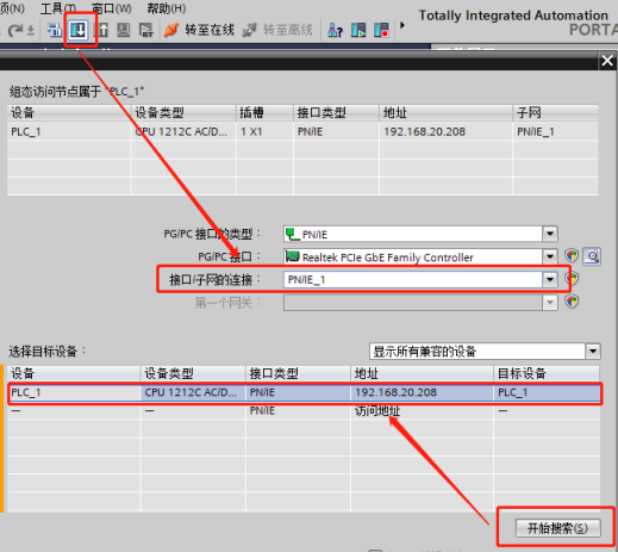Click the shield icon beside first gateway
The width and height of the screenshot is (618, 552).
point(571,302)
